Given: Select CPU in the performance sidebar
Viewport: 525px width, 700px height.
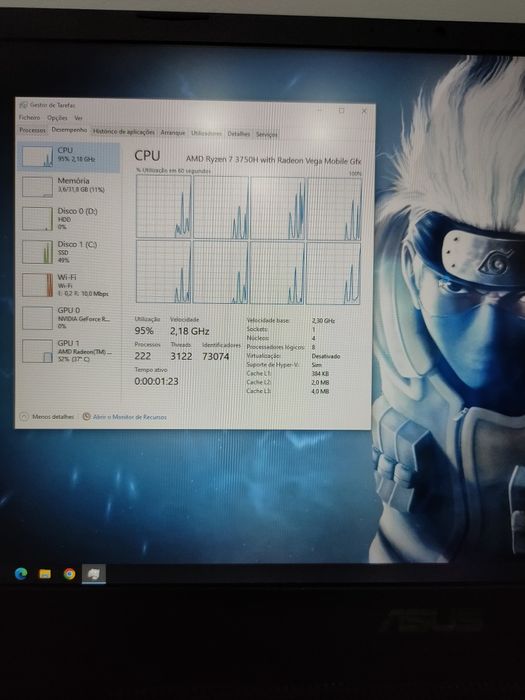Looking at the screenshot, I should pyautogui.click(x=69, y=157).
